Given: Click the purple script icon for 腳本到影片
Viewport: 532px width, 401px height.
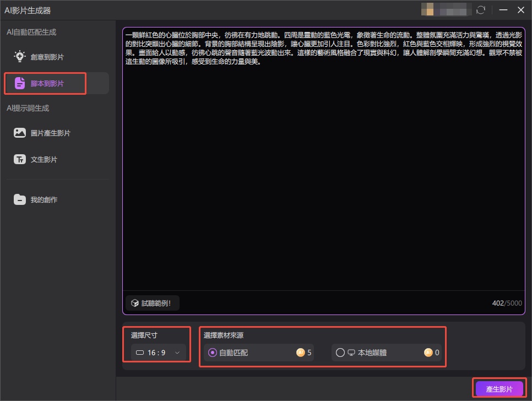Looking at the screenshot, I should [x=20, y=83].
